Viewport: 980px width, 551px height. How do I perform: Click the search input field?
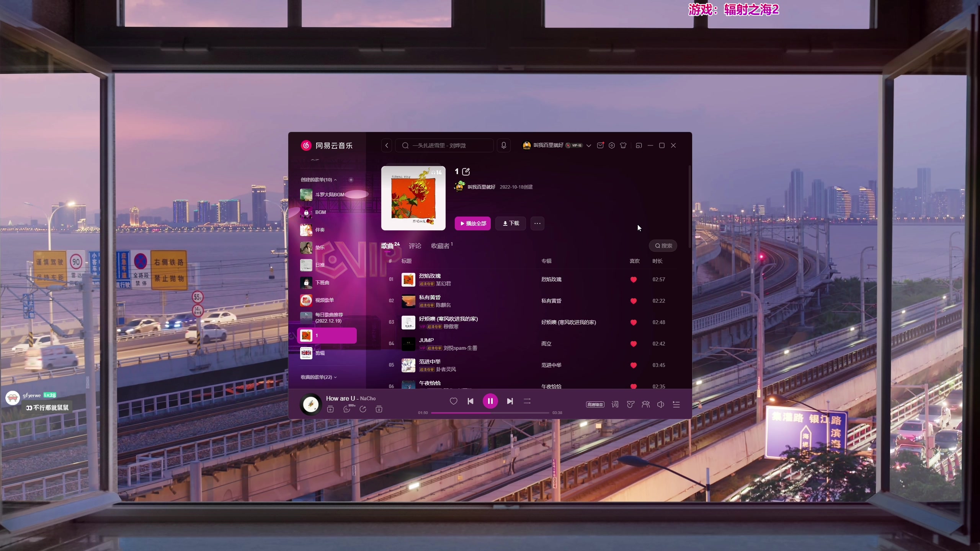[x=444, y=145]
